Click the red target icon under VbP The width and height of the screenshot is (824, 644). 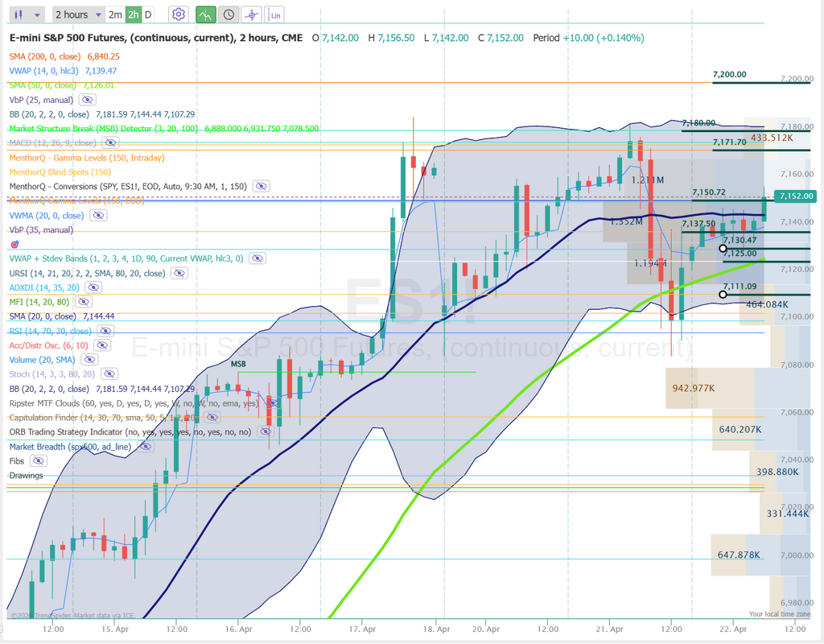pyautogui.click(x=14, y=244)
